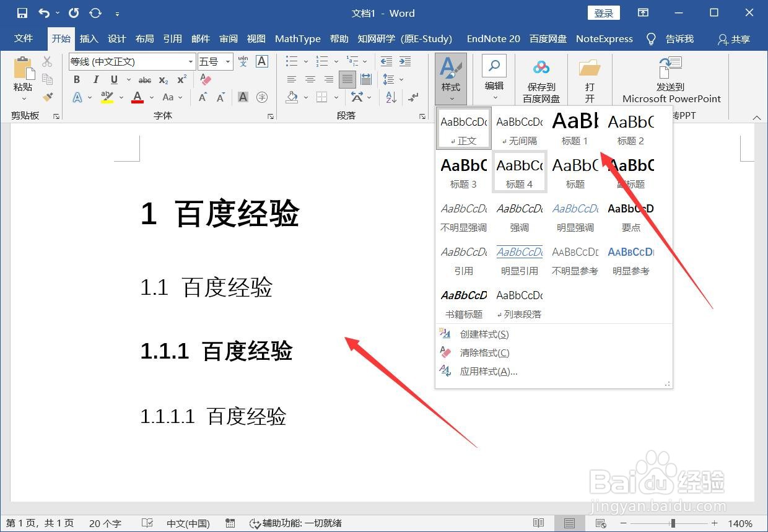Viewport: 768px width, 532px height.
Task: Toggle bold formatting
Action: coord(77,79)
